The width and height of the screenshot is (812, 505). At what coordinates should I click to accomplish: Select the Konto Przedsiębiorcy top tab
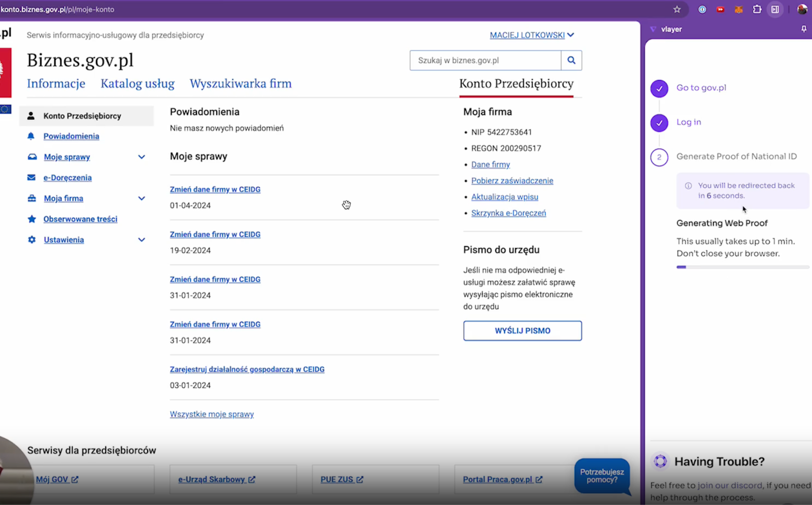[516, 84]
